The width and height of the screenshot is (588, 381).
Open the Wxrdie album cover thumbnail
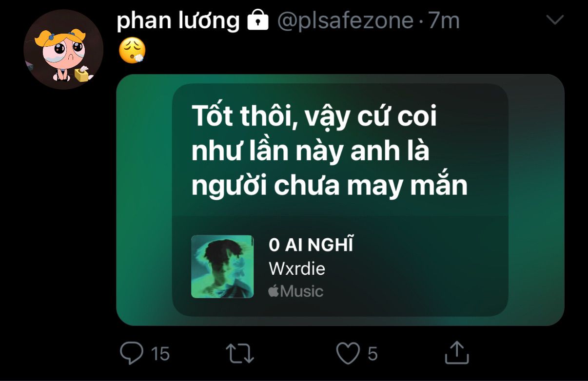click(222, 267)
